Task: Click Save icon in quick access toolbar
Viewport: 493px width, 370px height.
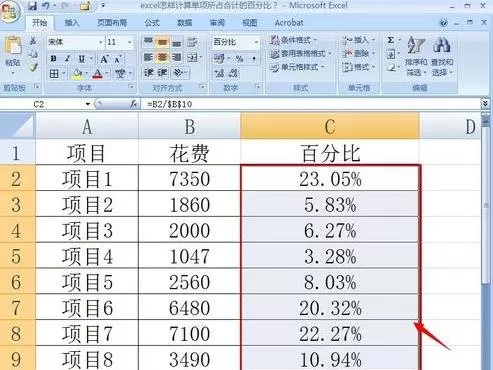Action: pyautogui.click(x=32, y=6)
